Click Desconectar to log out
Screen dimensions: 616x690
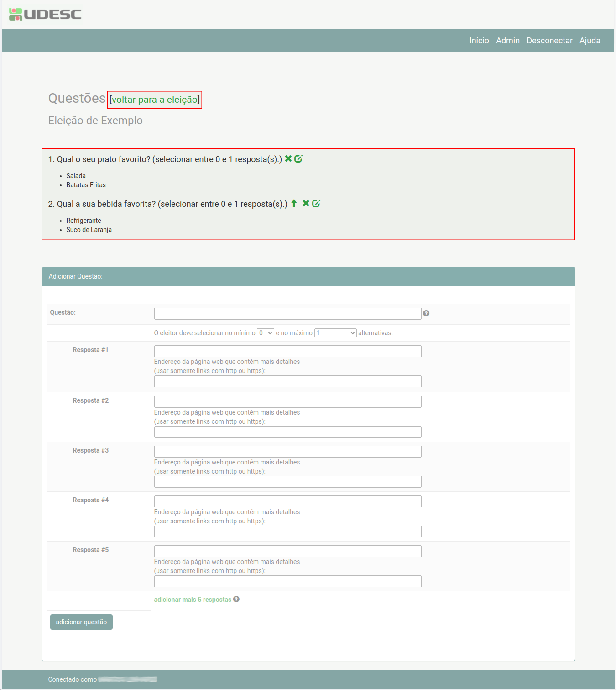549,41
